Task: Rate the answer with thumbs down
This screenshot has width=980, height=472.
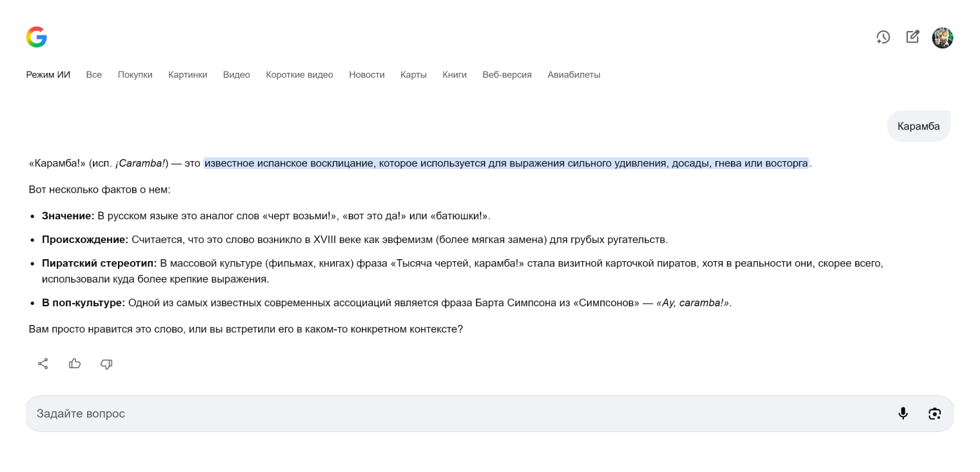Action: 106,364
